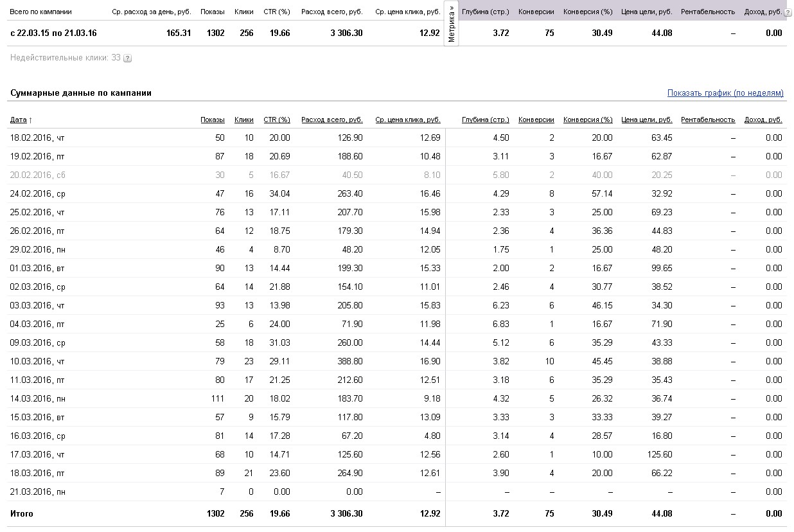Sort by underlined Доход, руб. table header
794x532 pixels.
coord(763,120)
